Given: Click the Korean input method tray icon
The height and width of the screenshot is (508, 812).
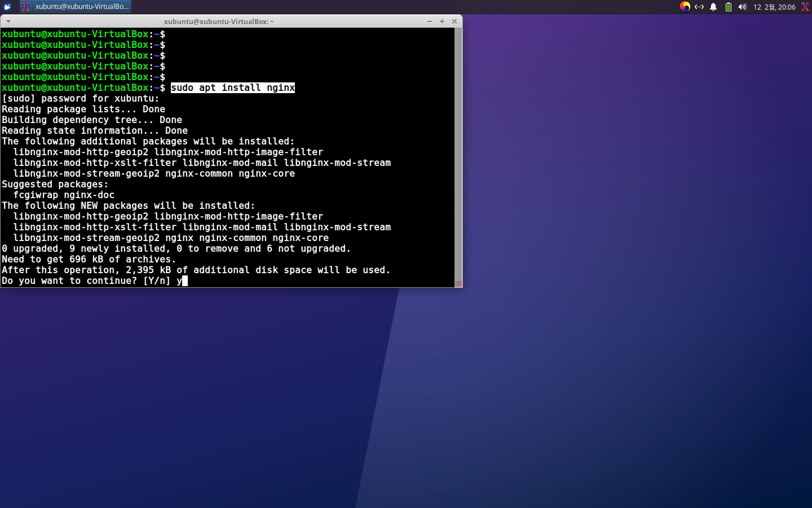Looking at the screenshot, I should 685,7.
